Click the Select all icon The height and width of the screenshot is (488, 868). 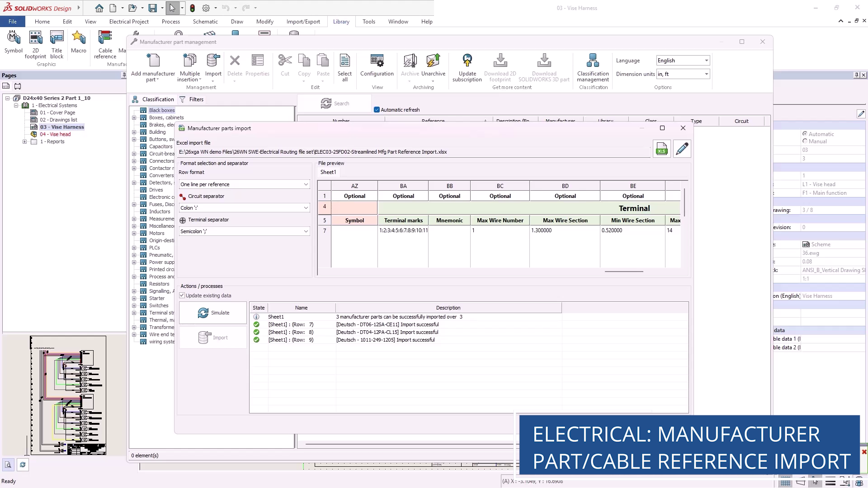[344, 61]
